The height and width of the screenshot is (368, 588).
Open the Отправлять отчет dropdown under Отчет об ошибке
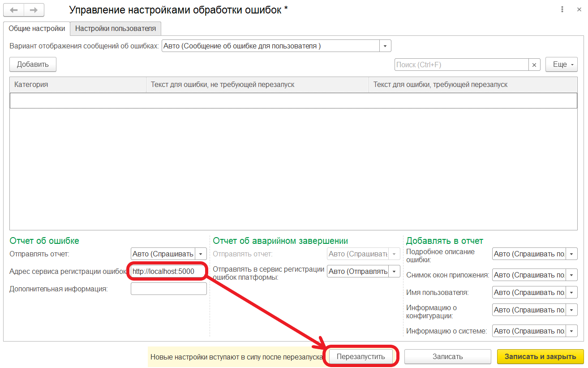(x=201, y=254)
